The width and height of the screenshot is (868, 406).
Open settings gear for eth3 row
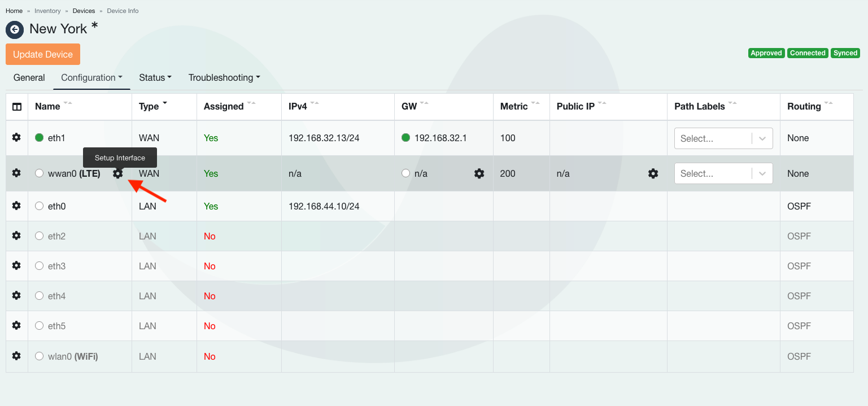pos(17,265)
